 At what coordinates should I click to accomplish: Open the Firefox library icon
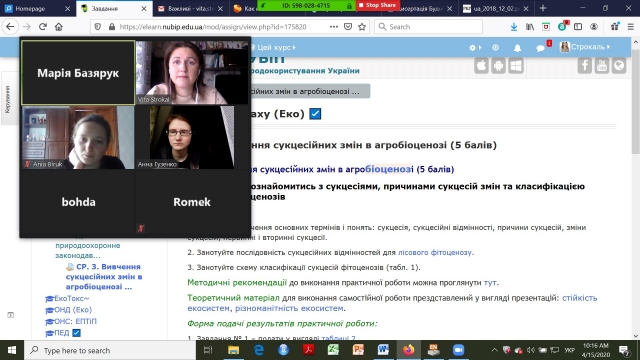(x=530, y=27)
